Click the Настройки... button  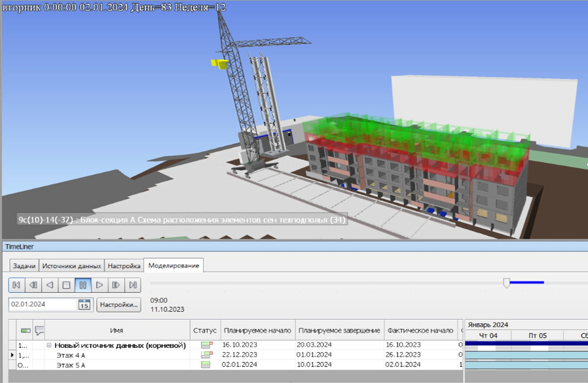click(x=119, y=305)
